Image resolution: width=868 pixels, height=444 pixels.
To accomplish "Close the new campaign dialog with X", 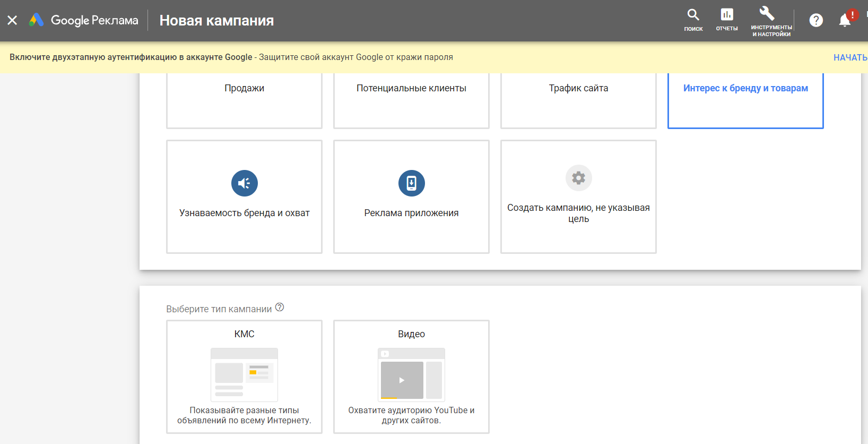I will coord(12,20).
